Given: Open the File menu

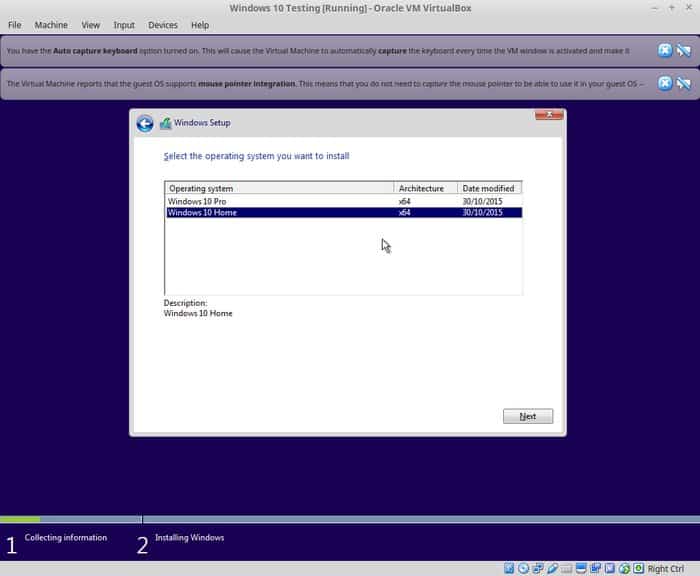Looking at the screenshot, I should point(15,25).
